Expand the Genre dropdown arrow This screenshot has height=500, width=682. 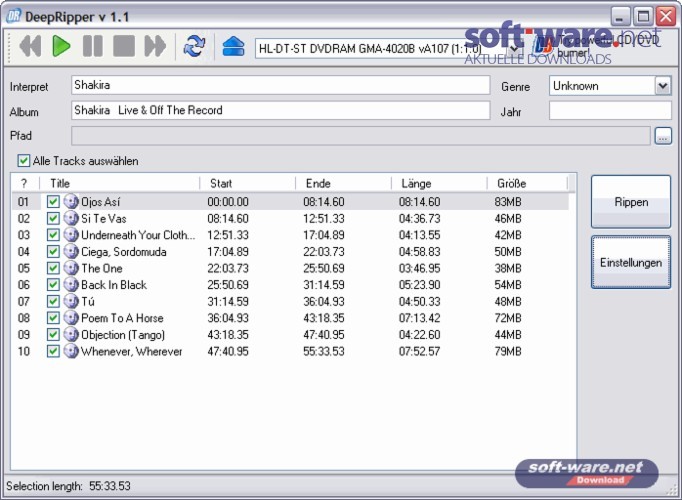[663, 86]
